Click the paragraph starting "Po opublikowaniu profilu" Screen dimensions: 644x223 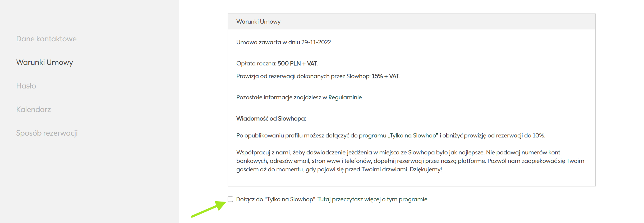390,135
